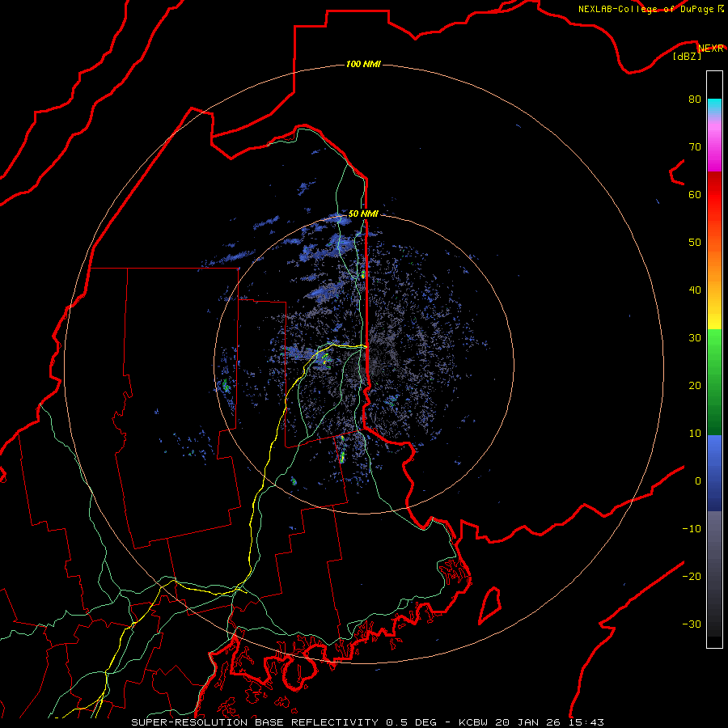The width and height of the screenshot is (728, 728).
Task: Click the -10 value on dBZ scale
Action: click(x=692, y=529)
